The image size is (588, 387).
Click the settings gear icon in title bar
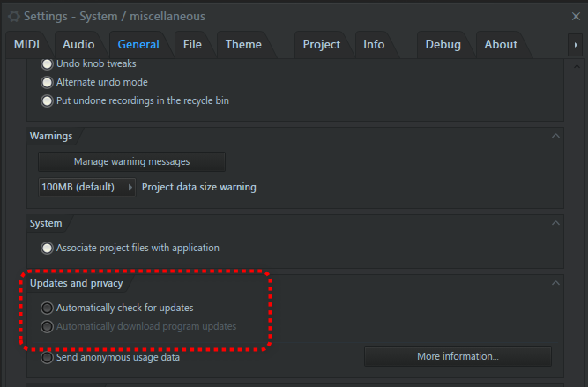(14, 16)
